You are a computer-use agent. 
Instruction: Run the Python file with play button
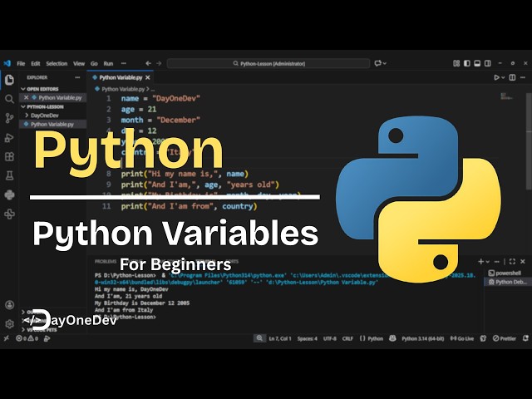coord(497,77)
